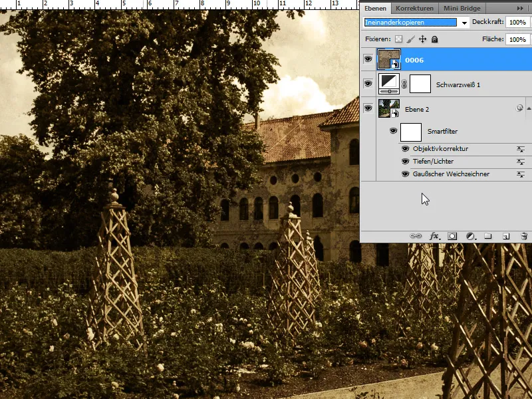Click the Objektivkorrektur filter name
Image resolution: width=532 pixels, height=399 pixels.
440,148
